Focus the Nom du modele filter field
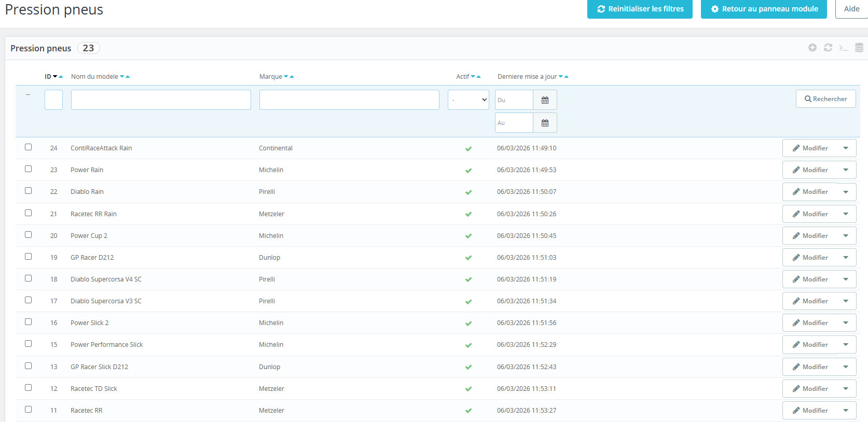This screenshot has width=868, height=422. [161, 100]
